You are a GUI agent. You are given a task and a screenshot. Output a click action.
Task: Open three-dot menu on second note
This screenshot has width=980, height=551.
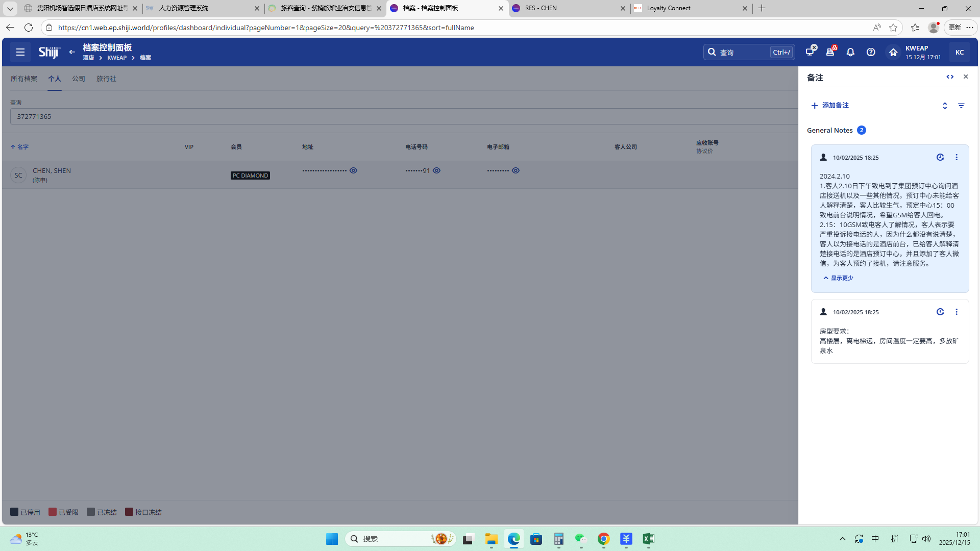pyautogui.click(x=957, y=312)
